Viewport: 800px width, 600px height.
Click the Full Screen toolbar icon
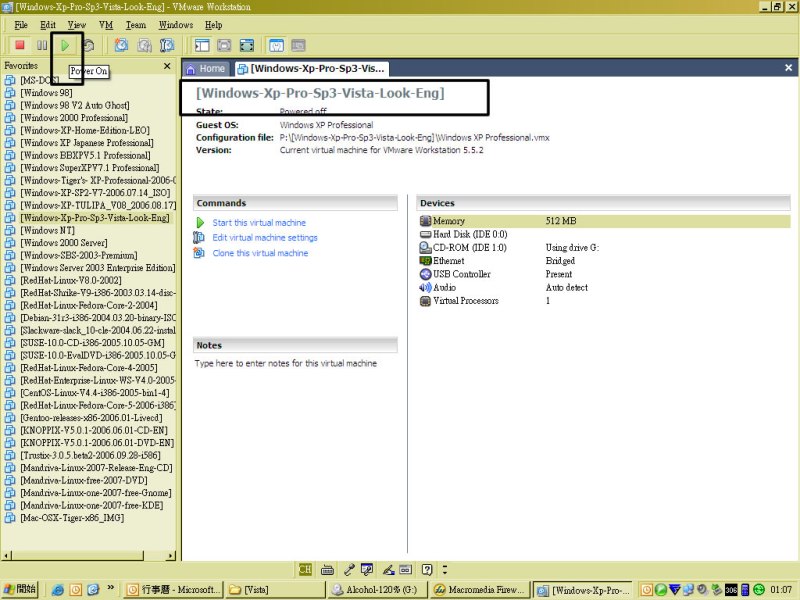click(246, 45)
